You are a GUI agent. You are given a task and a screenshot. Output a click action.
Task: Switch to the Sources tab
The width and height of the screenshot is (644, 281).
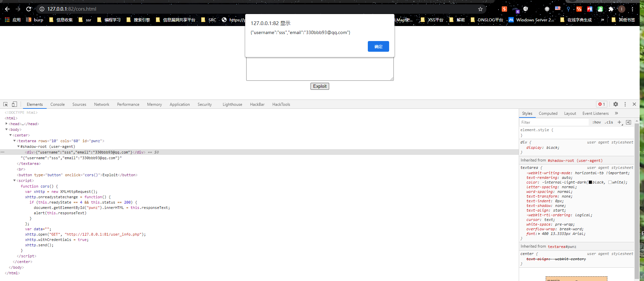click(79, 104)
